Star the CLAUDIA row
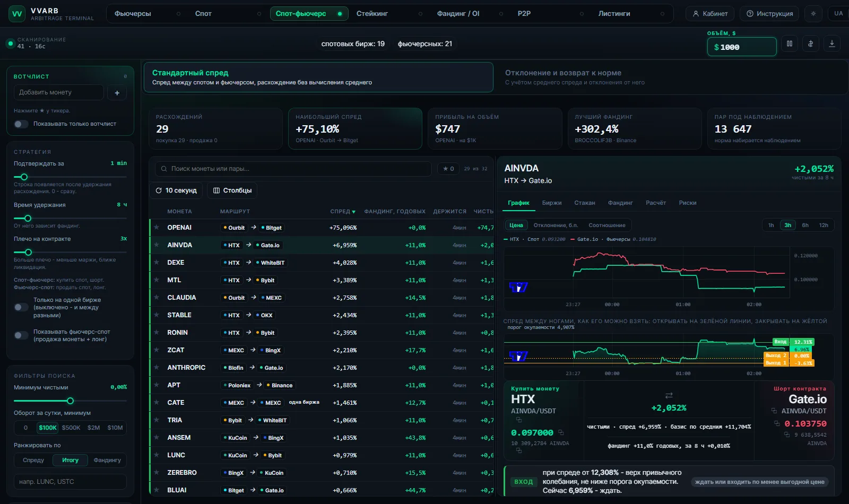 157,298
